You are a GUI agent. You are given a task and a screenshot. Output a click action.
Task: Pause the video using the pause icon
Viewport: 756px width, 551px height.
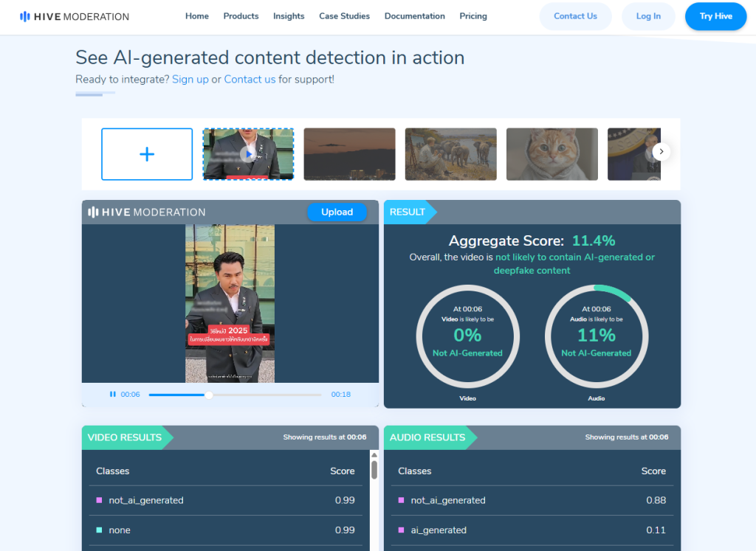click(x=113, y=395)
